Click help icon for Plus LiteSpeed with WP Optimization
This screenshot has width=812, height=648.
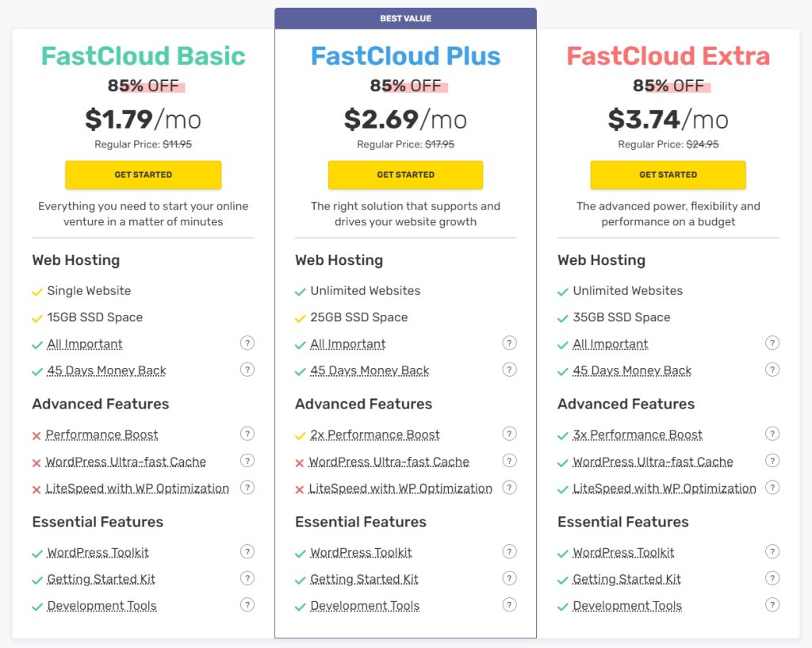point(510,488)
